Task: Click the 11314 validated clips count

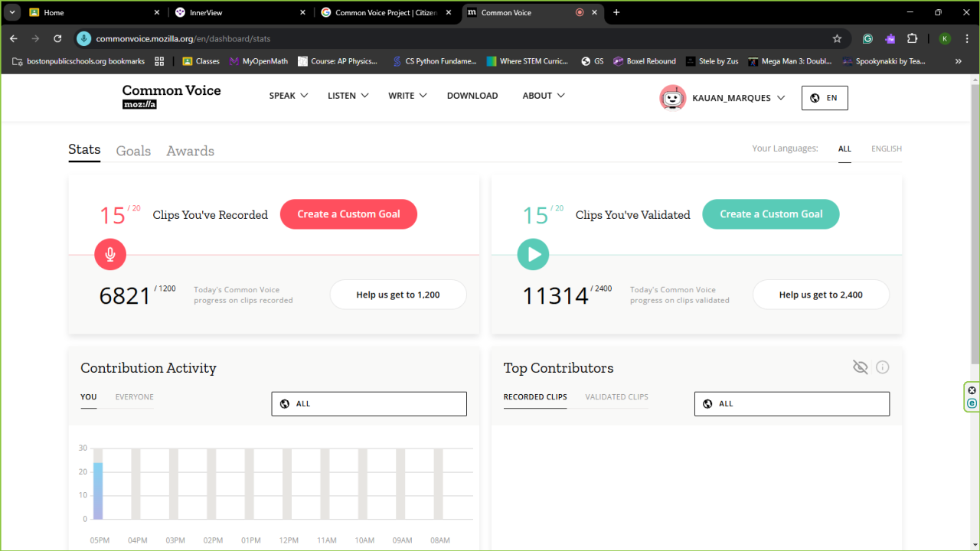Action: pos(555,296)
